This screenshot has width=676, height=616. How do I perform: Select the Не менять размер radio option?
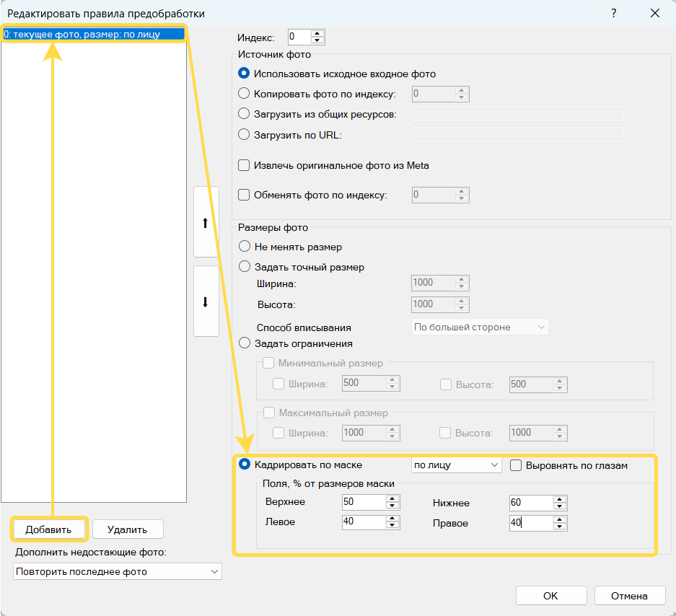pos(245,247)
